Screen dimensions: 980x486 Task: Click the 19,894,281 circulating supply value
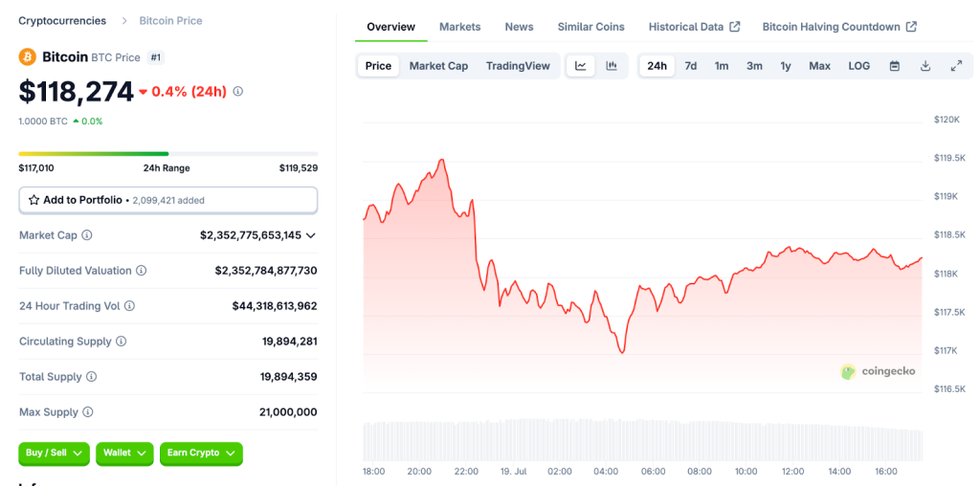click(289, 342)
